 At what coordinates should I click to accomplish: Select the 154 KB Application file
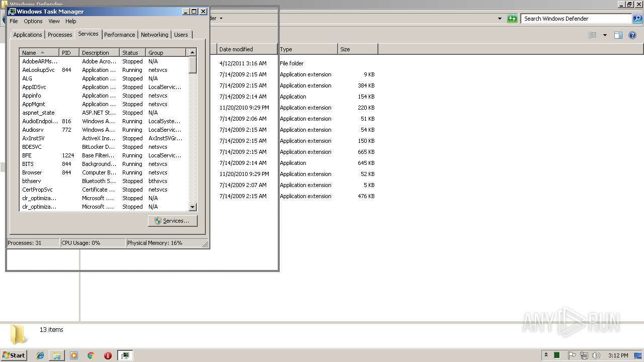297,97
